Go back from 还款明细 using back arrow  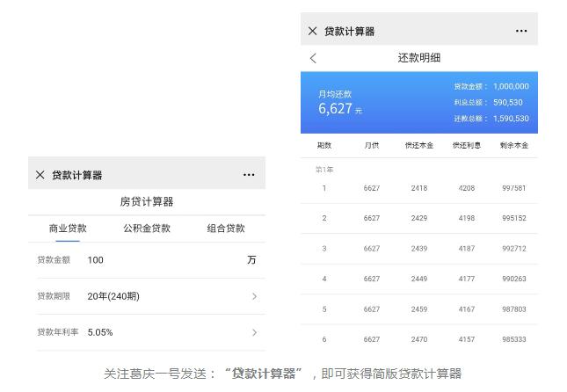(x=313, y=58)
